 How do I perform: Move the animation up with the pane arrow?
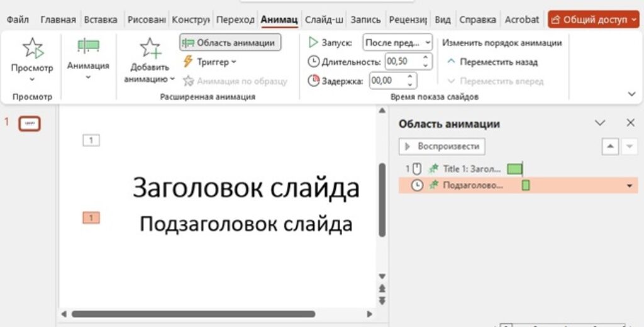[610, 147]
